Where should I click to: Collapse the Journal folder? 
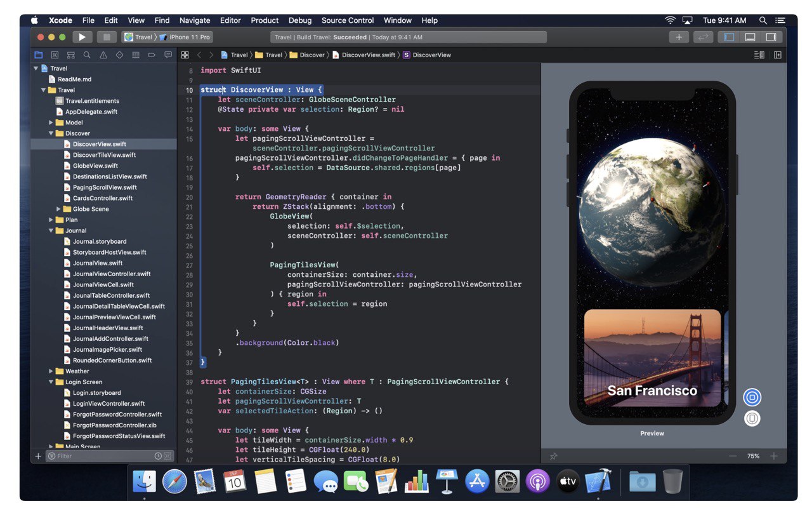[x=51, y=230]
